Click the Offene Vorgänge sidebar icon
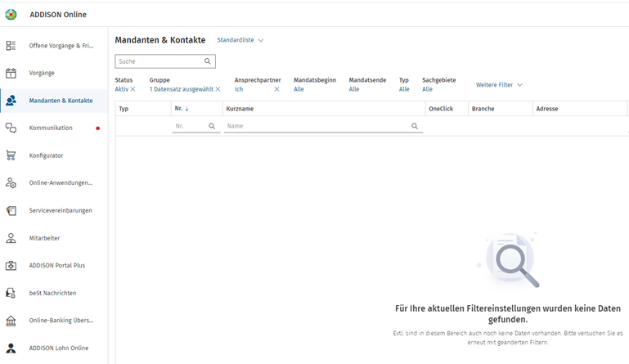This screenshot has width=629, height=364. pos(11,45)
